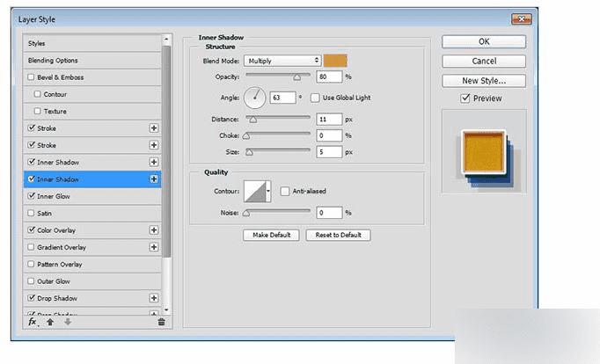
Task: Expand the Contour picker dropdown arrow
Action: [x=268, y=191]
